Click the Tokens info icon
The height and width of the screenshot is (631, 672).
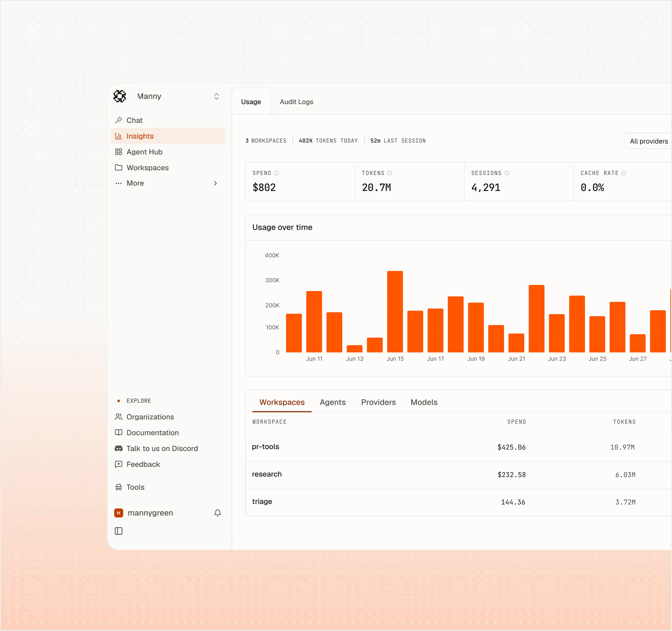(x=389, y=173)
